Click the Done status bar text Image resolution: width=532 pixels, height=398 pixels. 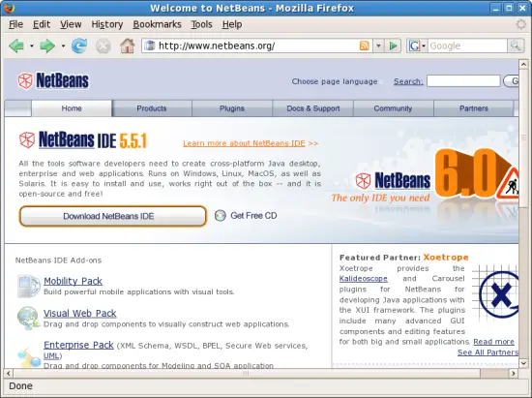click(x=20, y=385)
